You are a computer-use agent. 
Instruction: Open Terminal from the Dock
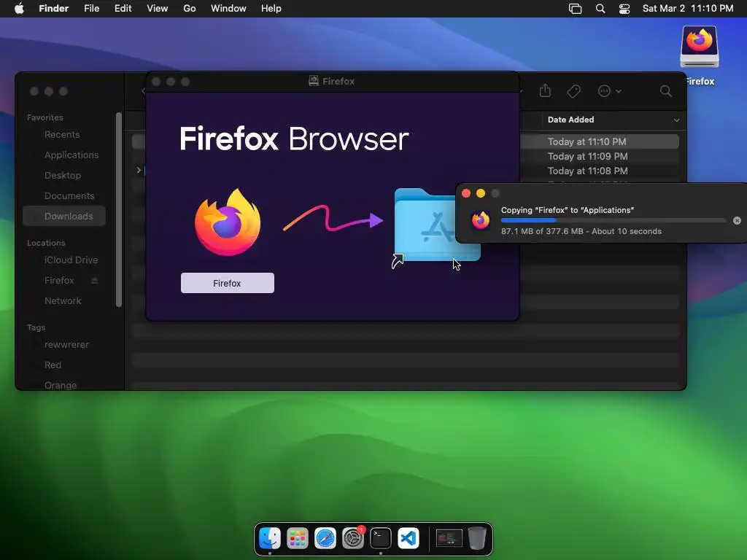(x=381, y=539)
